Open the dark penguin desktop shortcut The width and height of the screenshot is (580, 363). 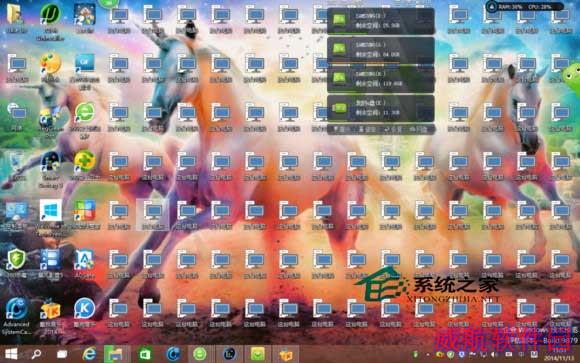click(50, 162)
